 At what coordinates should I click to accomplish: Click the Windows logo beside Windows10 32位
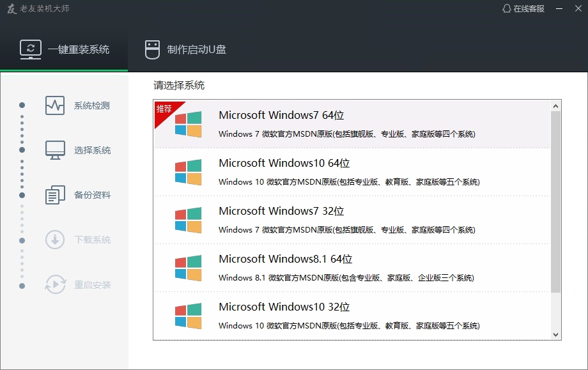[x=189, y=314]
